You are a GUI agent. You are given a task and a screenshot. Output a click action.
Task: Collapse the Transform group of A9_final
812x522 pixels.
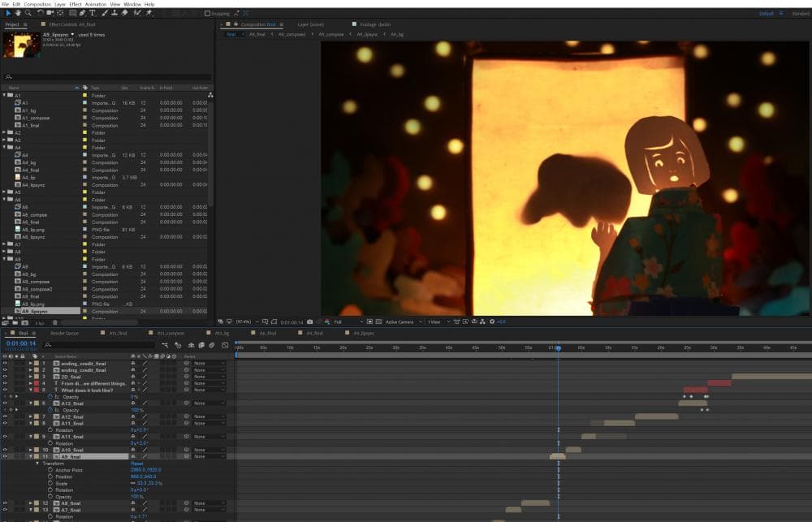[37, 464]
